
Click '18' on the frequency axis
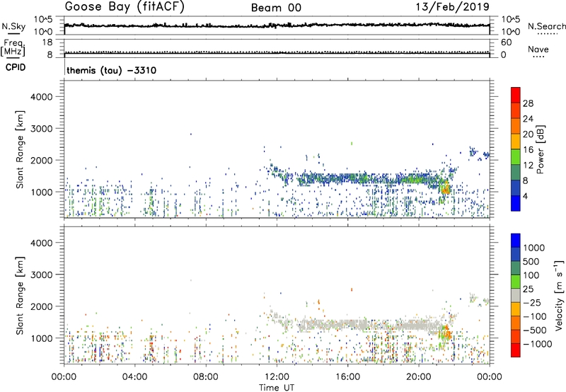coord(47,42)
